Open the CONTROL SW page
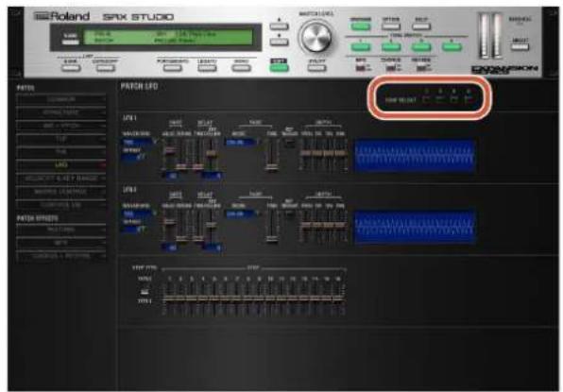This screenshot has width=563, height=392. pos(61,205)
